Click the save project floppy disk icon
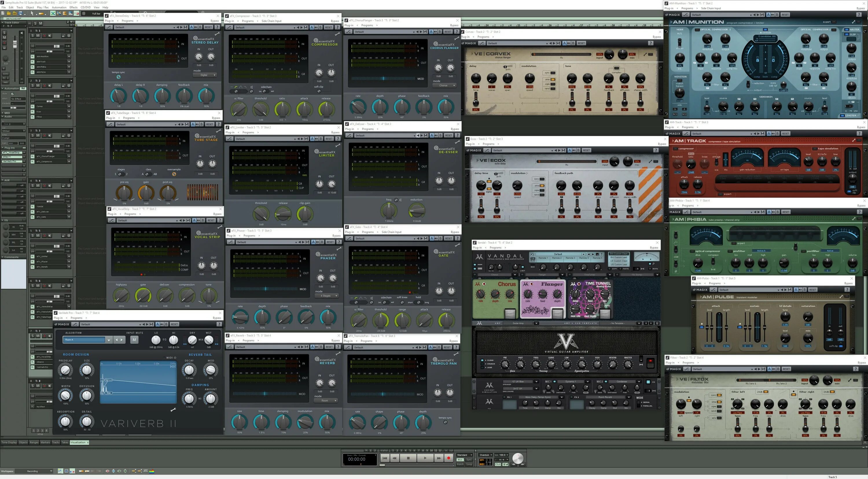The image size is (868, 479). 20,13
